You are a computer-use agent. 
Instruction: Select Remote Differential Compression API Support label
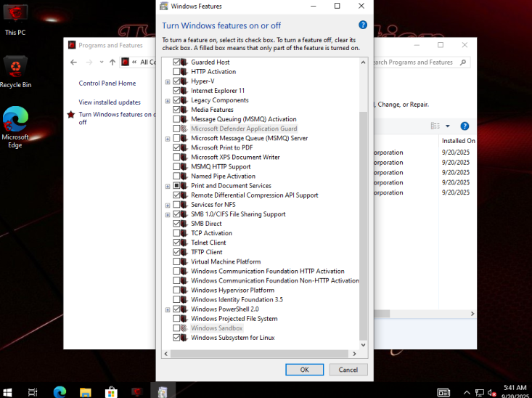point(255,195)
